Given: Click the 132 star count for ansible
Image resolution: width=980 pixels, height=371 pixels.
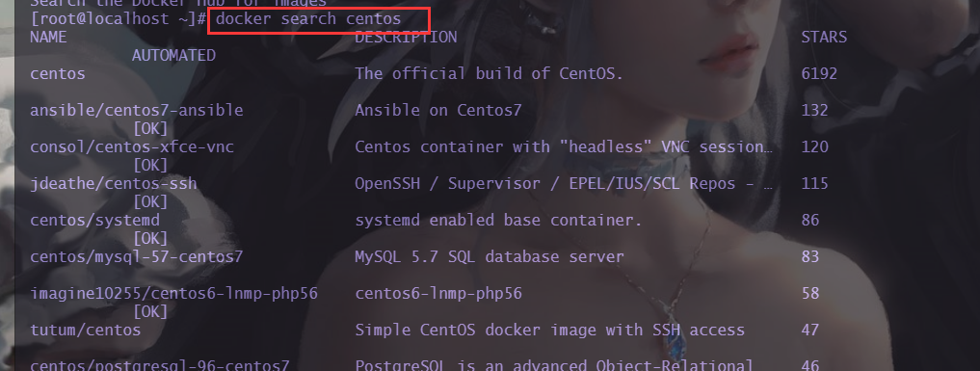Looking at the screenshot, I should pos(814,111).
